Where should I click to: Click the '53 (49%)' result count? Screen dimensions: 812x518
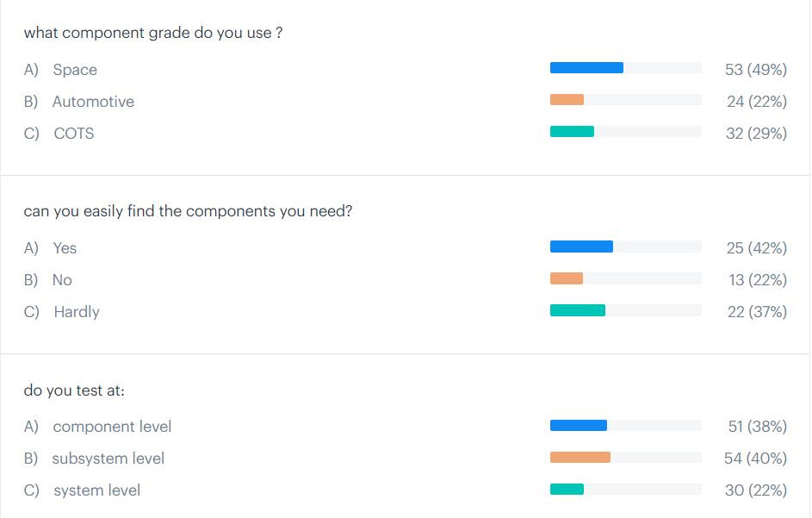point(756,70)
